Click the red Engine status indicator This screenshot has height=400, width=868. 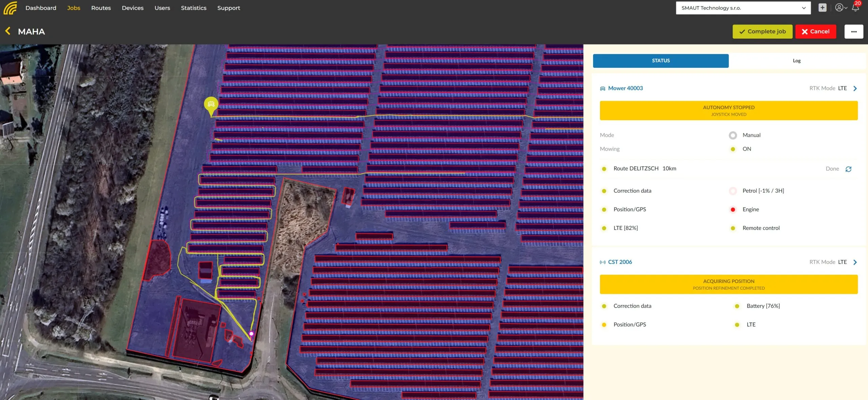click(733, 210)
